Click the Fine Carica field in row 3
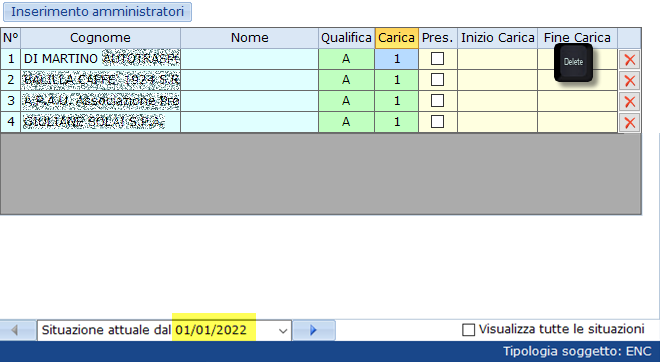 tap(577, 101)
